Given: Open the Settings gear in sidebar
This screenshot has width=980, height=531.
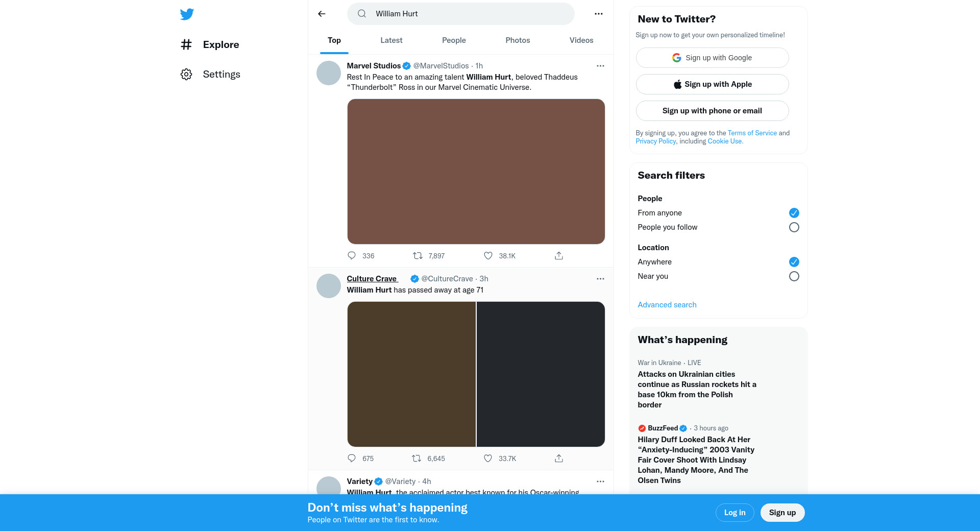Looking at the screenshot, I should 186,74.
